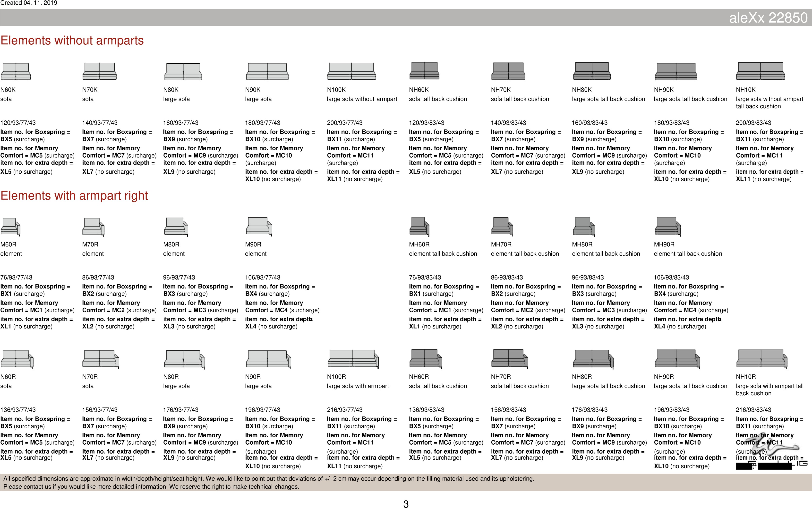This screenshot has width=812, height=508.
Task: Click the dimensions '200/93/77/43' under N100K
Action: (345, 123)
